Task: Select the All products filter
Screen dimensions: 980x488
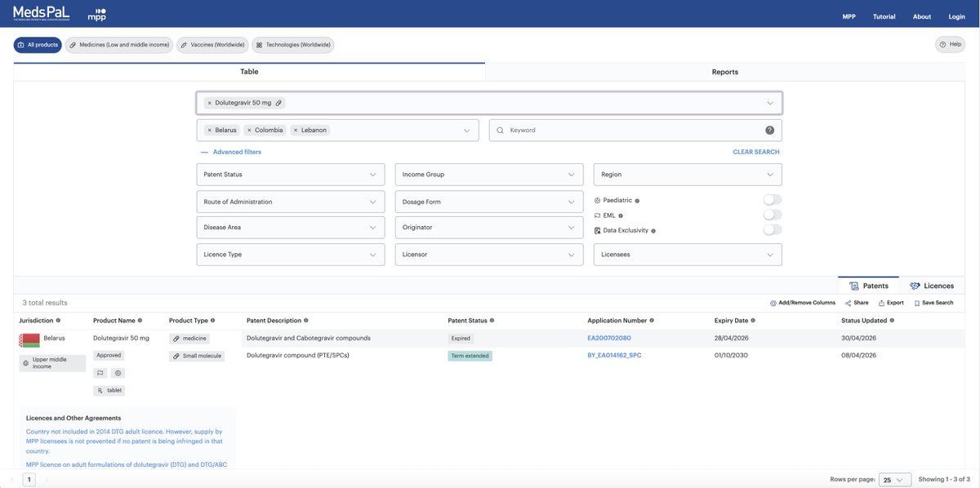Action: (x=38, y=45)
